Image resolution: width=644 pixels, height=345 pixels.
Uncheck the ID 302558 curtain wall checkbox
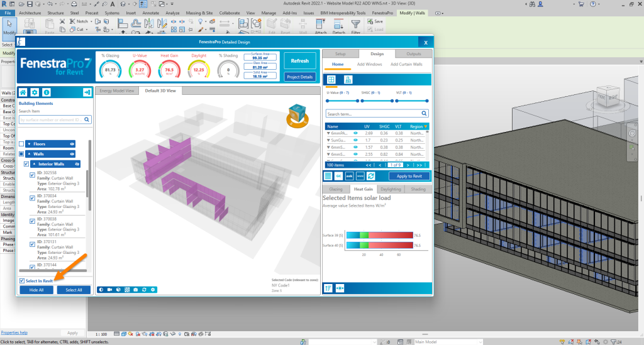click(32, 175)
